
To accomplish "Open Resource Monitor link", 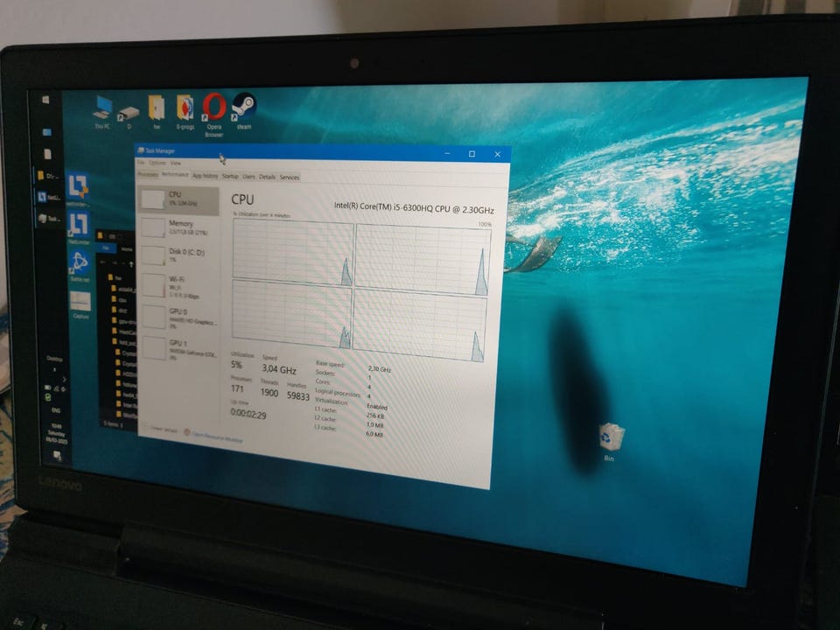I will 213,436.
